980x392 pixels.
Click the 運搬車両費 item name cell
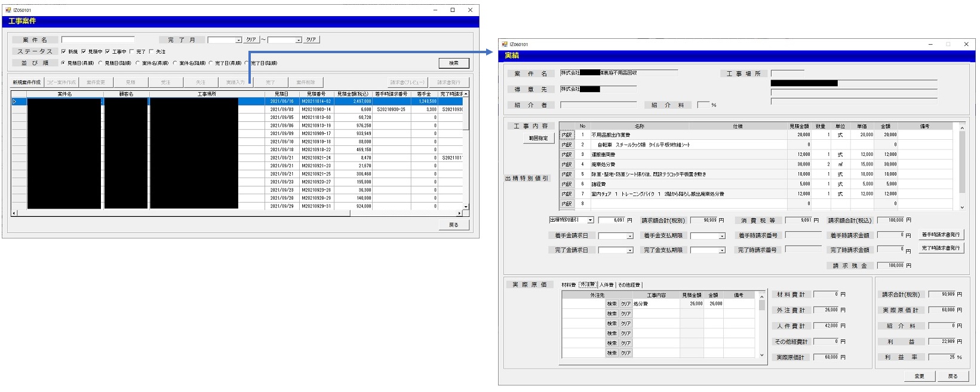pyautogui.click(x=639, y=155)
